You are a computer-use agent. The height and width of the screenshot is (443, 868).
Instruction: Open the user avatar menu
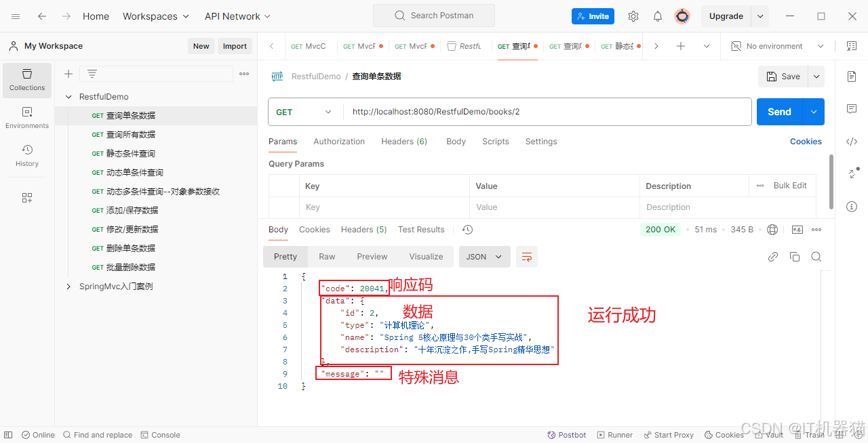[x=682, y=16]
